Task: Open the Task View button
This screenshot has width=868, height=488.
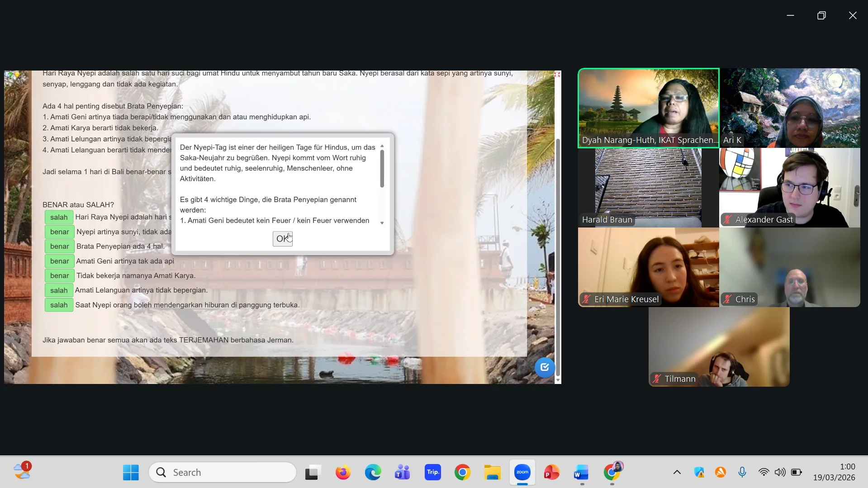Action: pyautogui.click(x=313, y=473)
